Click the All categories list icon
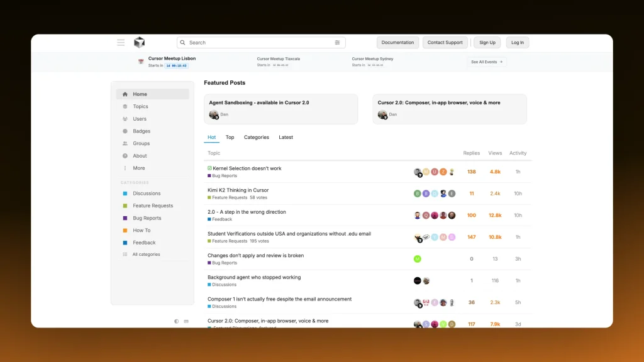Viewport: 644px width, 362px height. click(x=125, y=255)
